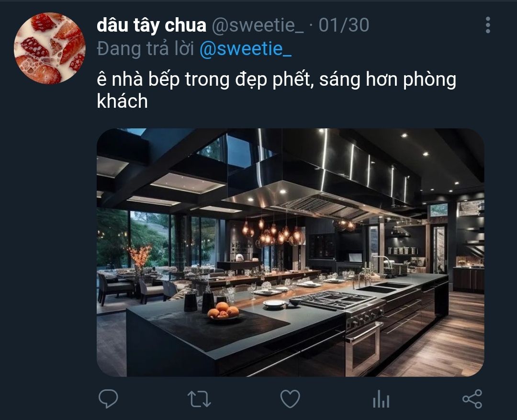Like the tweet with the heart icon
Viewport: 517px width, 420px height.
tap(290, 399)
